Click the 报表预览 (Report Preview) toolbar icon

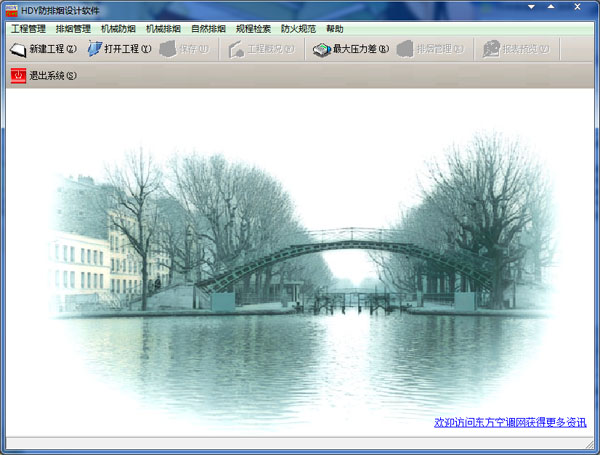tap(491, 49)
